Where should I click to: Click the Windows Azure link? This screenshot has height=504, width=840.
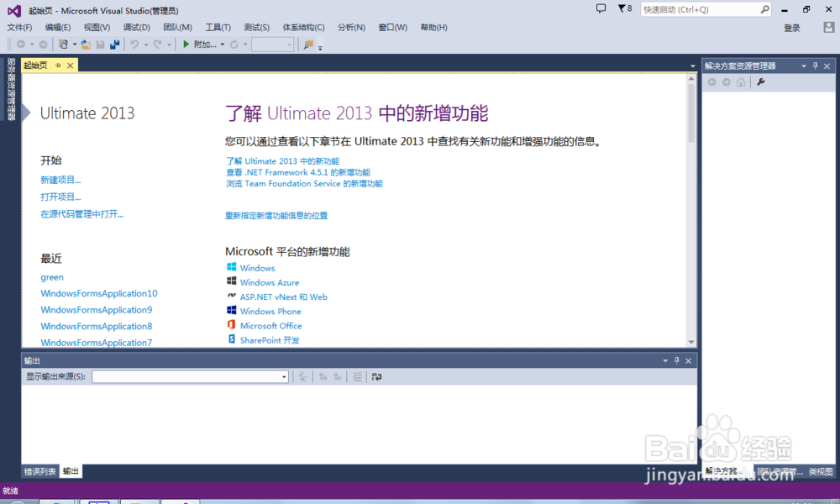coord(270,282)
